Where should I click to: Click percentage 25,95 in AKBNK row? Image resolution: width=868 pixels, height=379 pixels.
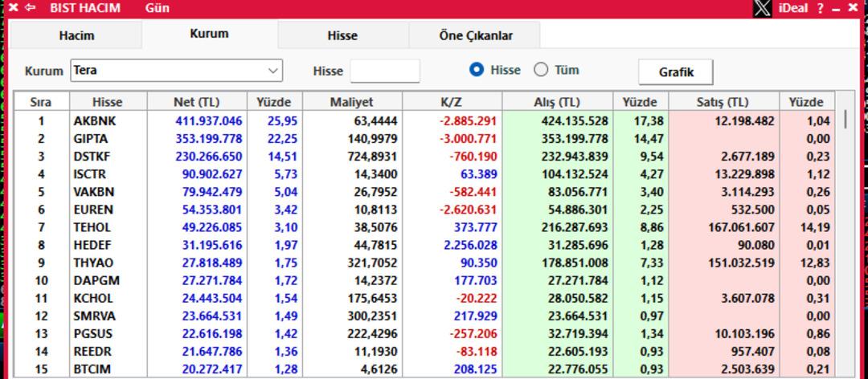click(x=282, y=121)
